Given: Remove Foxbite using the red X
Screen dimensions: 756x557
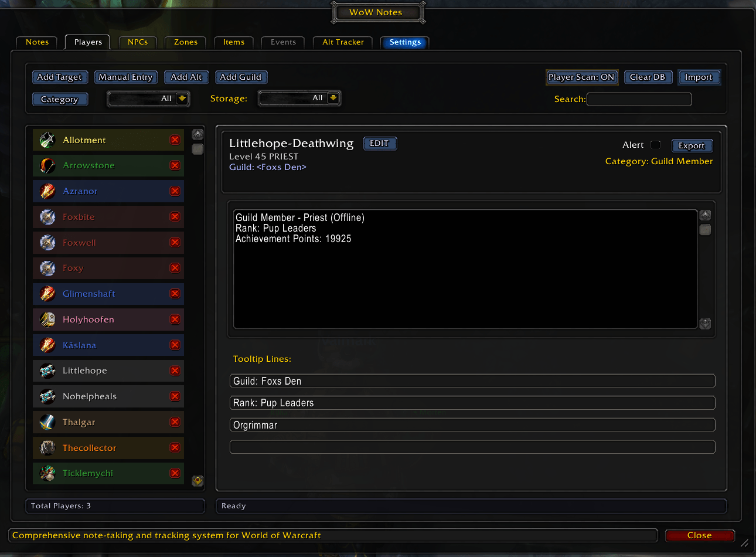Looking at the screenshot, I should tap(175, 217).
